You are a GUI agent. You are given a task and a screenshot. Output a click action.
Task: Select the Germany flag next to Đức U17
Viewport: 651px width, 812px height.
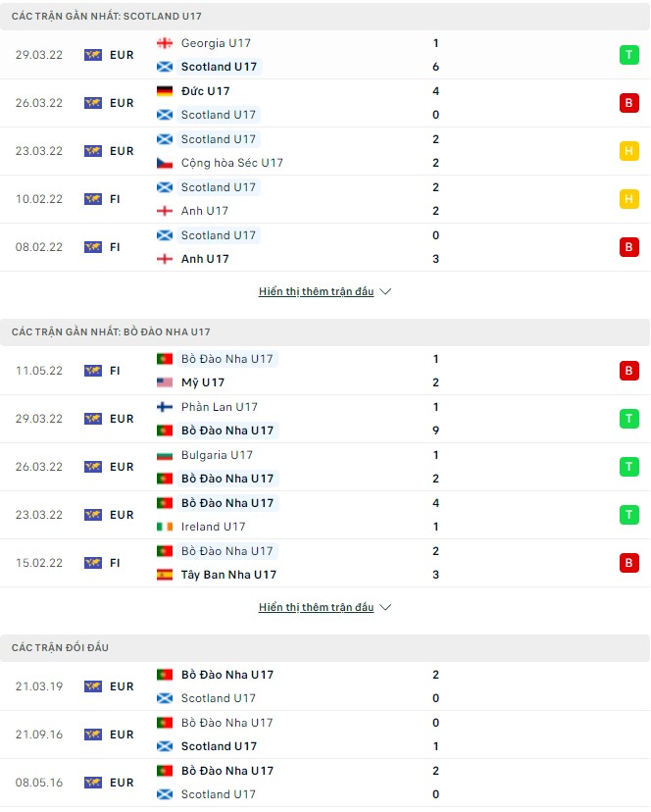click(x=164, y=90)
